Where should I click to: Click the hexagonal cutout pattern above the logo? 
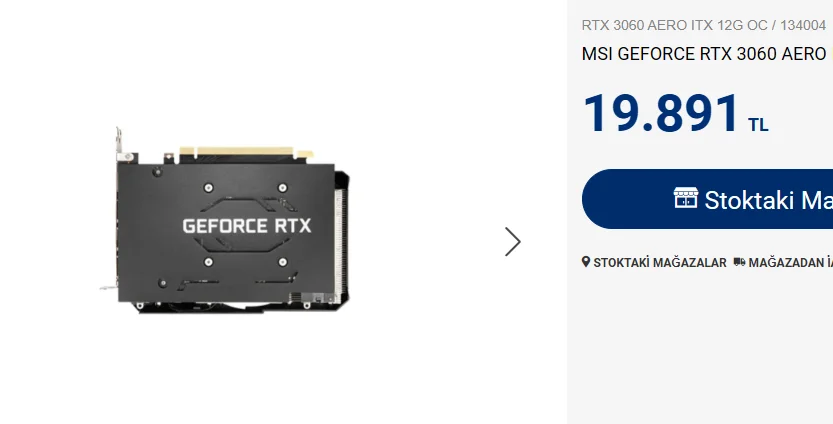247,205
